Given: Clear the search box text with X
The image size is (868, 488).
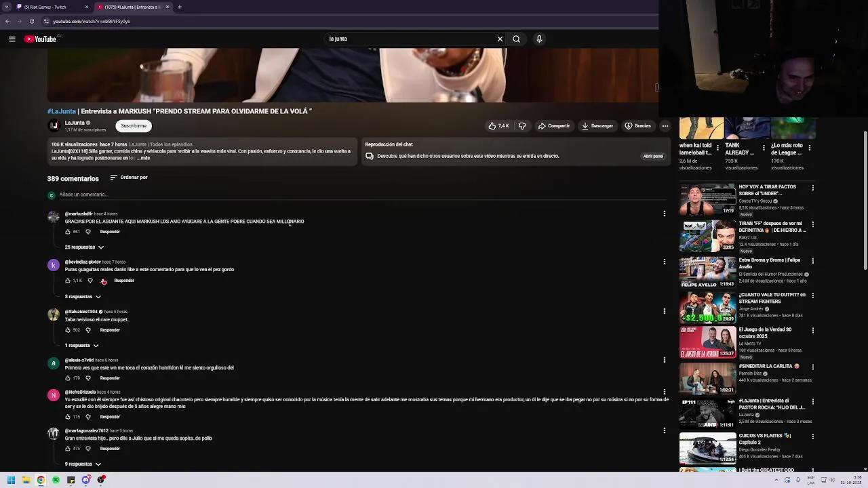Looking at the screenshot, I should 500,39.
